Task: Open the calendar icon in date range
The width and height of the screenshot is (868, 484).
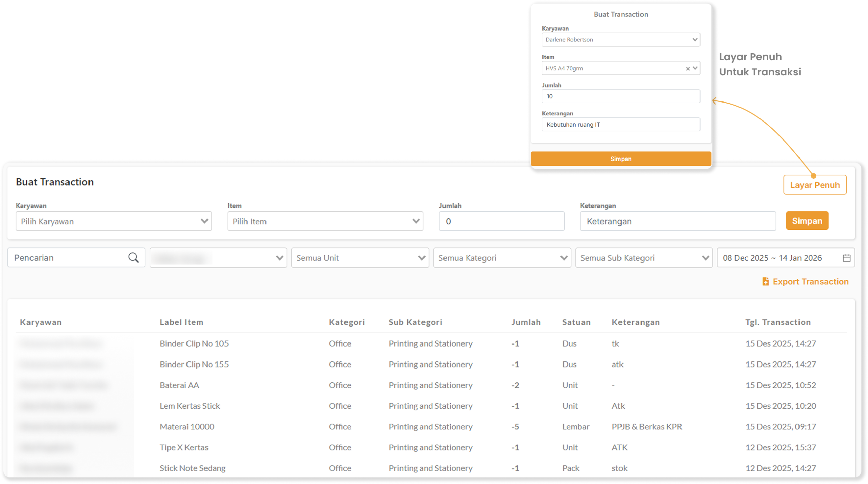Action: 846,258
